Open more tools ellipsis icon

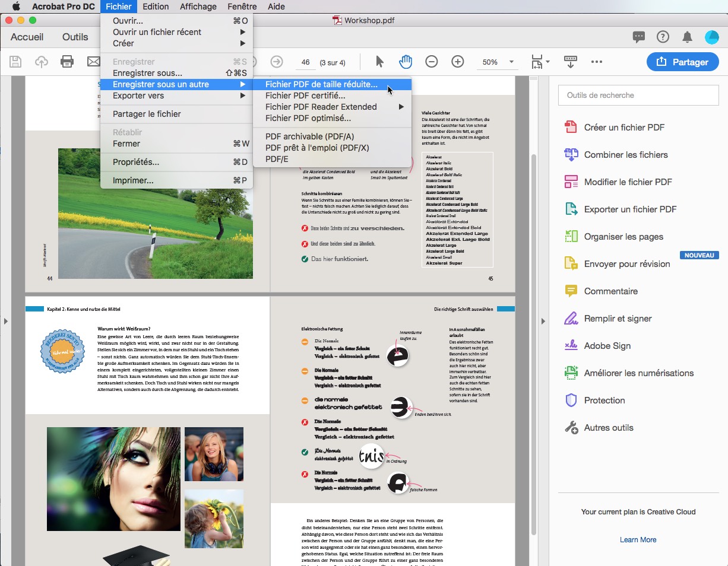(597, 62)
